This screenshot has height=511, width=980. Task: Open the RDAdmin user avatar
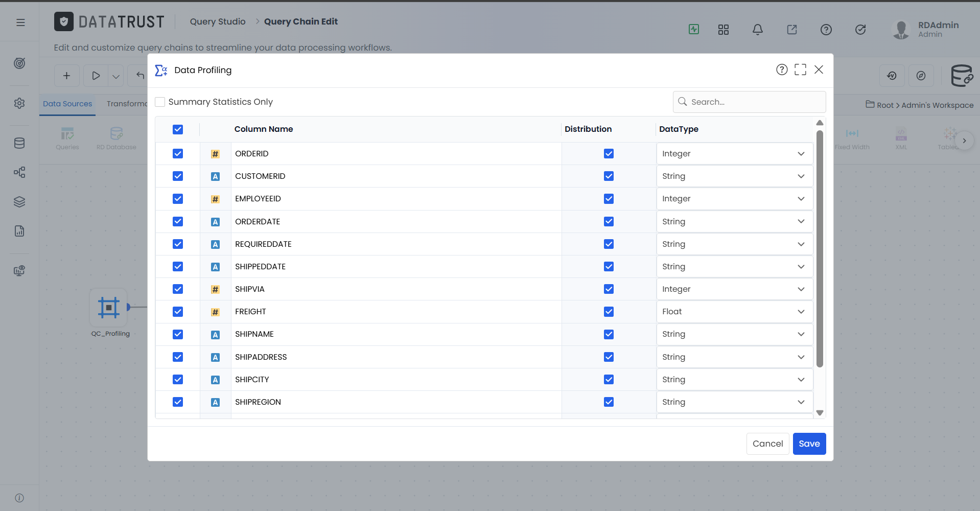point(901,30)
